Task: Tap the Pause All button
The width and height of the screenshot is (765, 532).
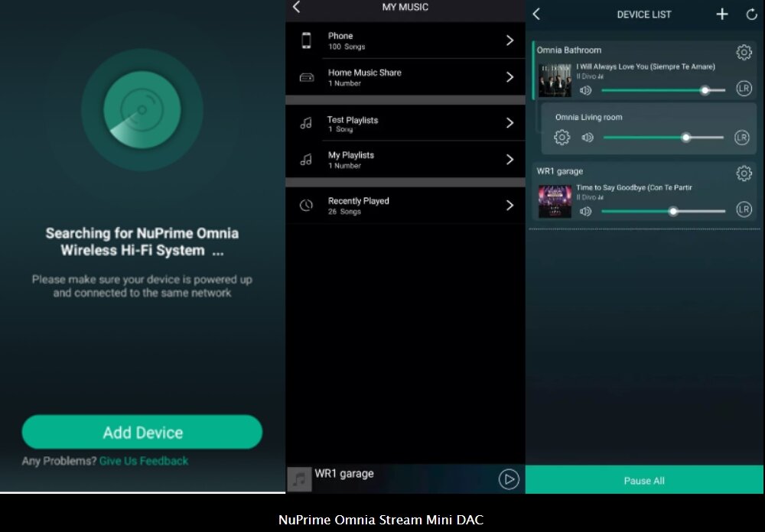Action: [644, 480]
